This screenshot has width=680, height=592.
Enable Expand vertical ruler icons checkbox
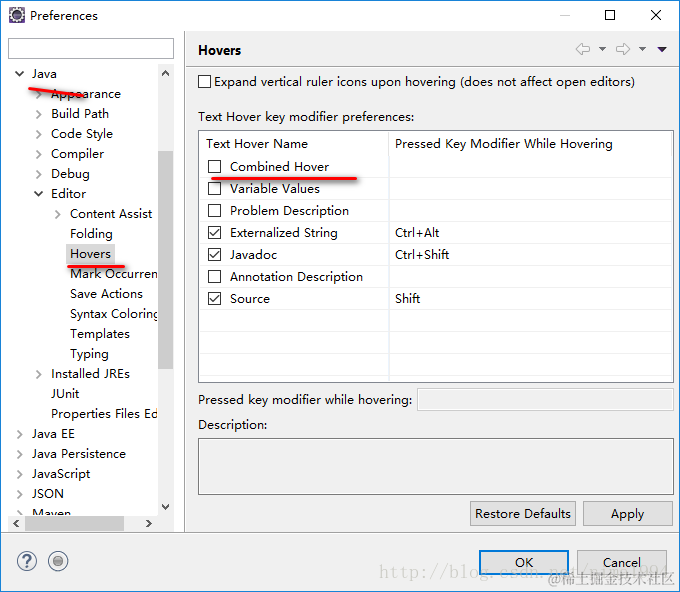click(204, 82)
